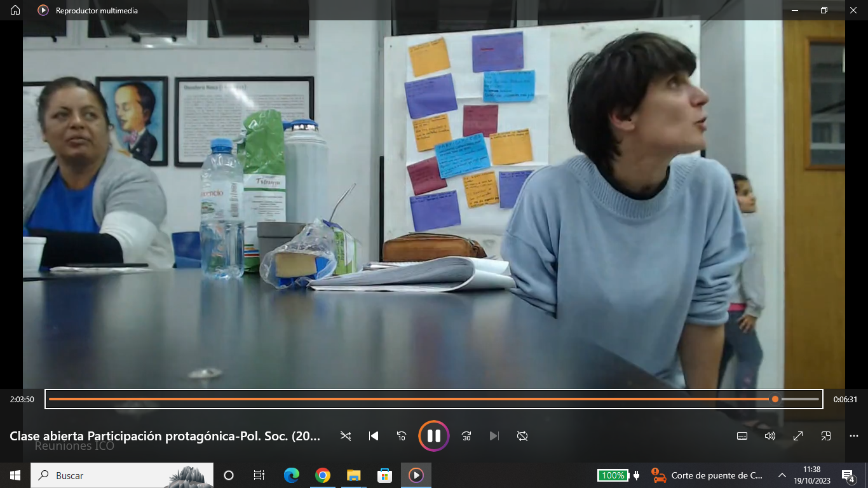This screenshot has width=868, height=488.
Task: Open File Explorer from the taskbar
Action: (x=354, y=475)
